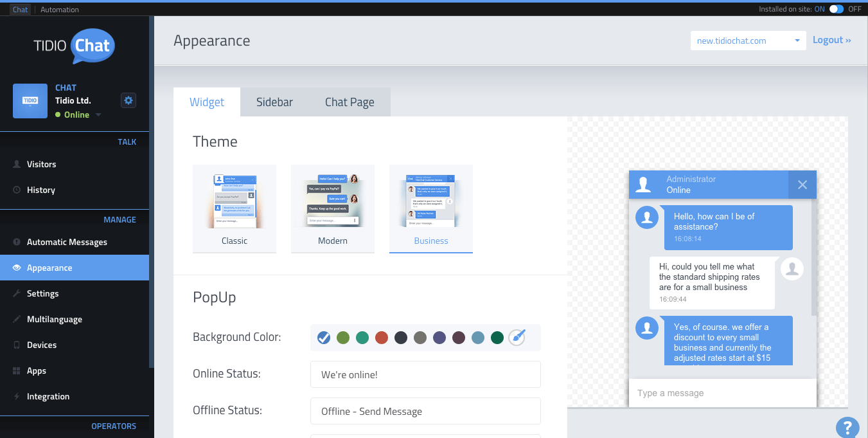Choose the Classic theme thumbnail
868x438 pixels.
[x=235, y=208]
